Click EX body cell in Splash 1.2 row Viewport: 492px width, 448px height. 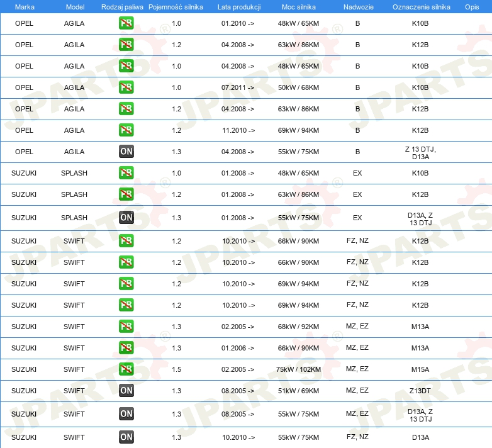coord(357,194)
